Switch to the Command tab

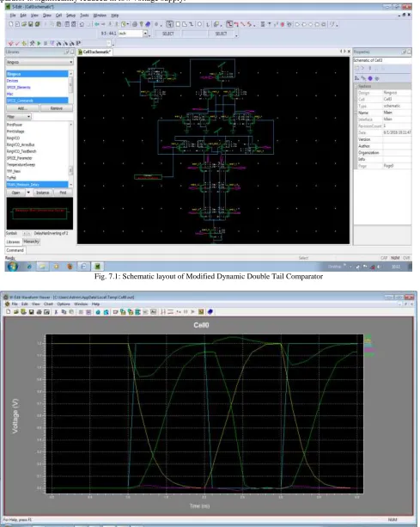(15, 250)
